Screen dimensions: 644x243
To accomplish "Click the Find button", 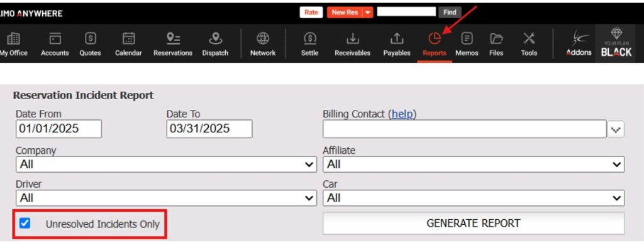I will pyautogui.click(x=450, y=13).
